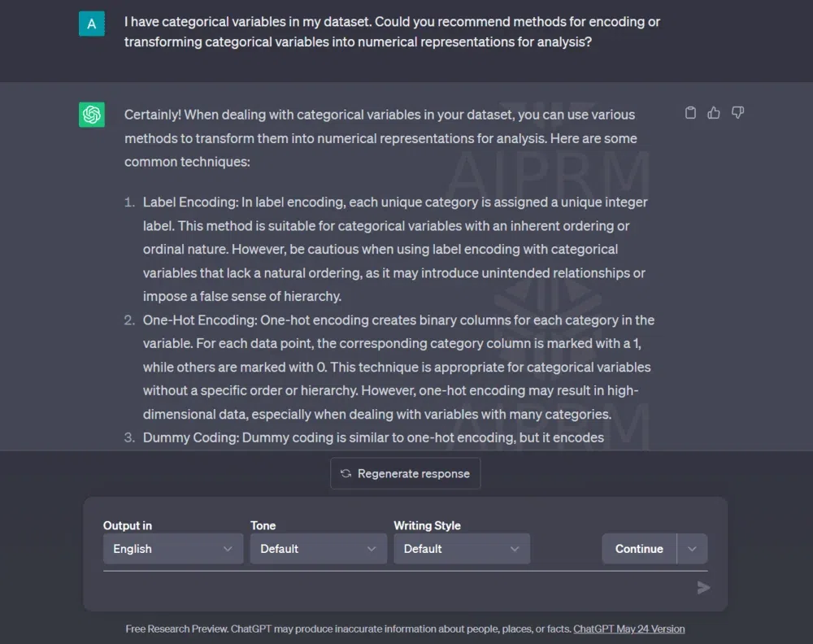
Task: Open the Writing Style dropdown
Action: click(x=461, y=549)
